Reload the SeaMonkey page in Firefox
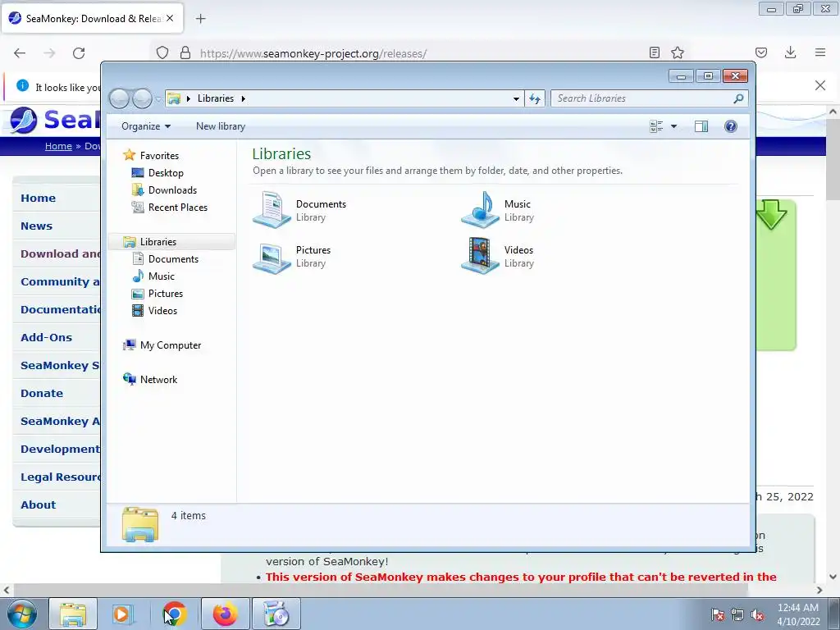The image size is (840, 630). click(79, 53)
